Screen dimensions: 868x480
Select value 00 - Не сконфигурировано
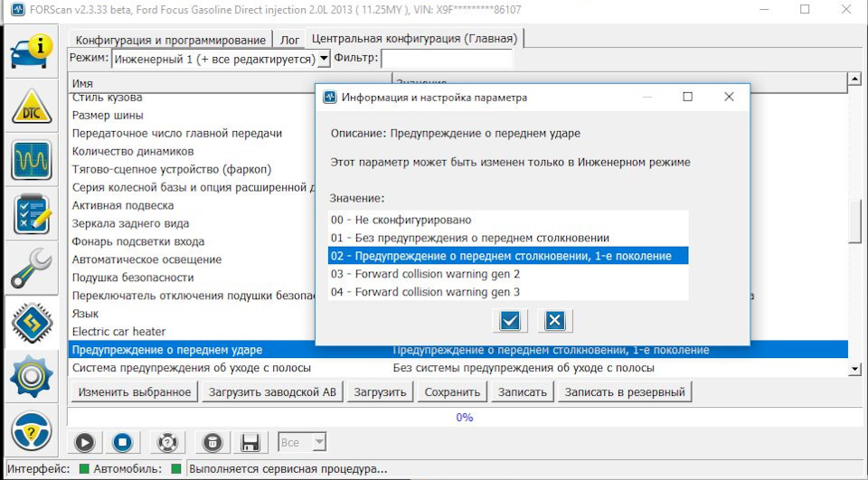click(508, 220)
